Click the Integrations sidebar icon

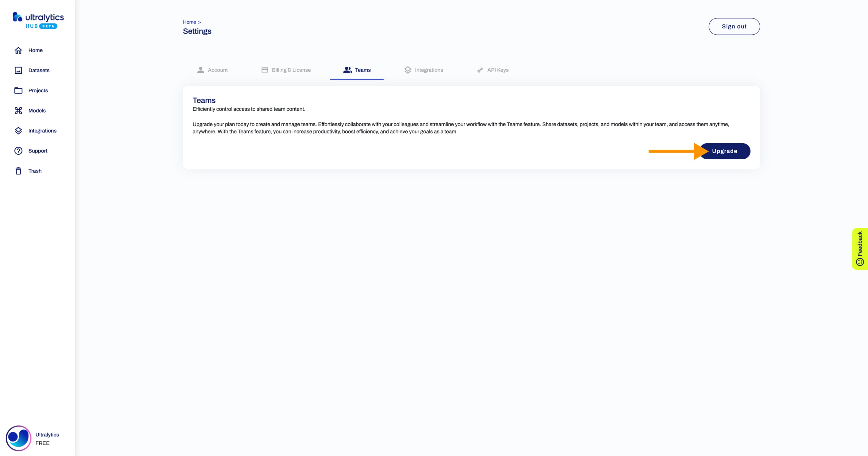click(18, 130)
